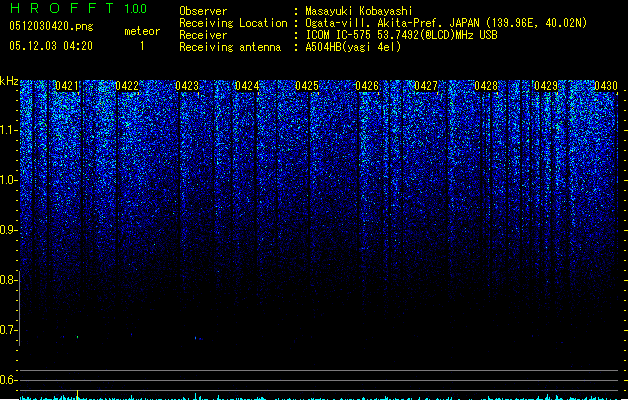Click the meteor count label
The width and height of the screenshot is (629, 400).
click(142, 31)
